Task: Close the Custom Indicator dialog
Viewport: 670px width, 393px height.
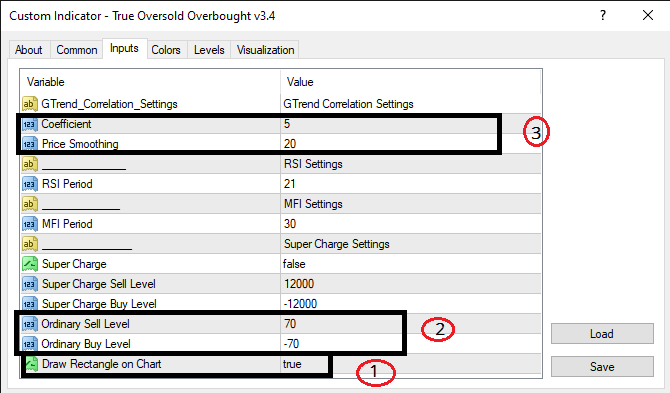Action: [x=648, y=15]
